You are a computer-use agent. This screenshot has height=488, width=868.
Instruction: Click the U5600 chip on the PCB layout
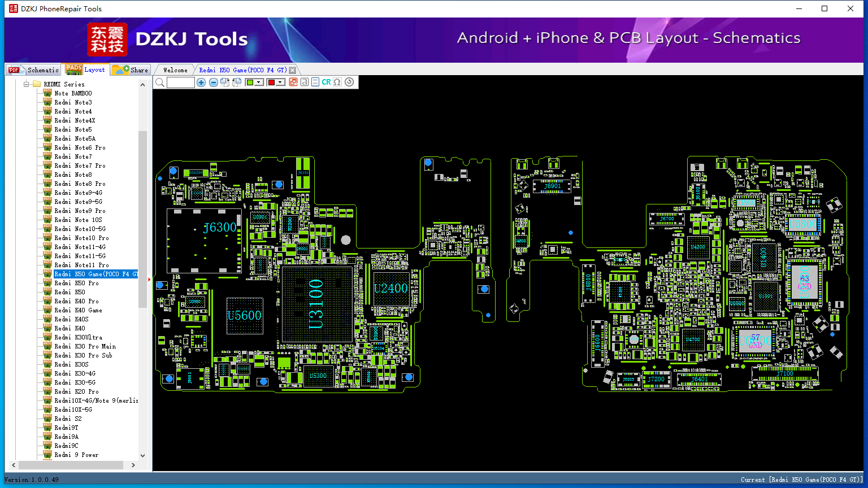coord(245,315)
